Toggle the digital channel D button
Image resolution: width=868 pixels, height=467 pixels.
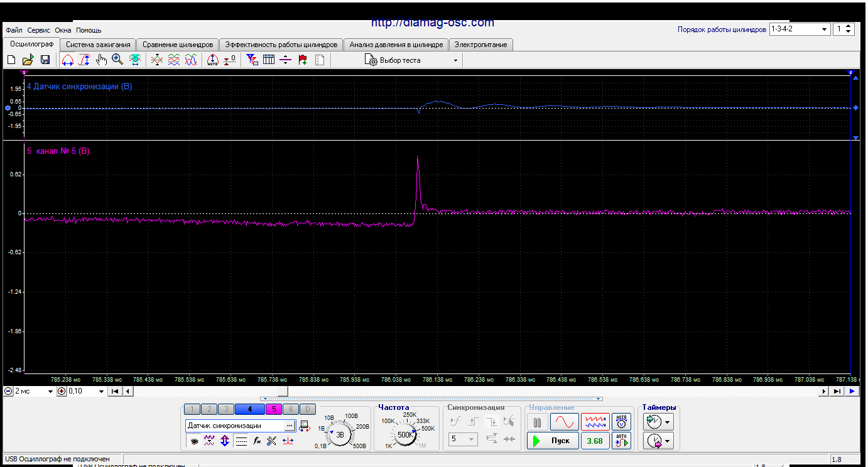(307, 409)
